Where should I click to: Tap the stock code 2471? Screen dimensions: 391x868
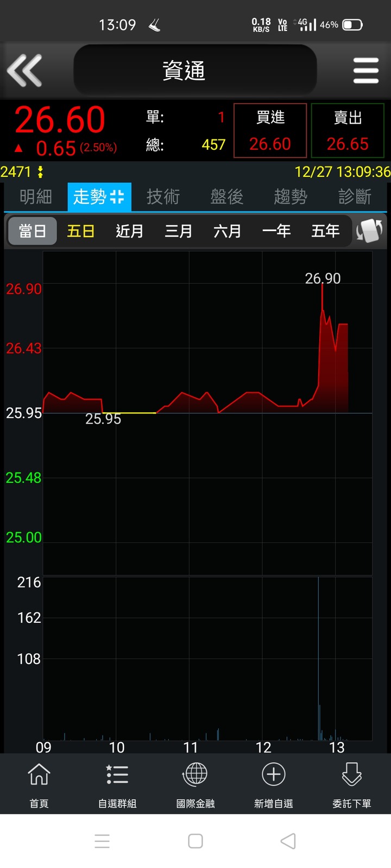point(16,172)
